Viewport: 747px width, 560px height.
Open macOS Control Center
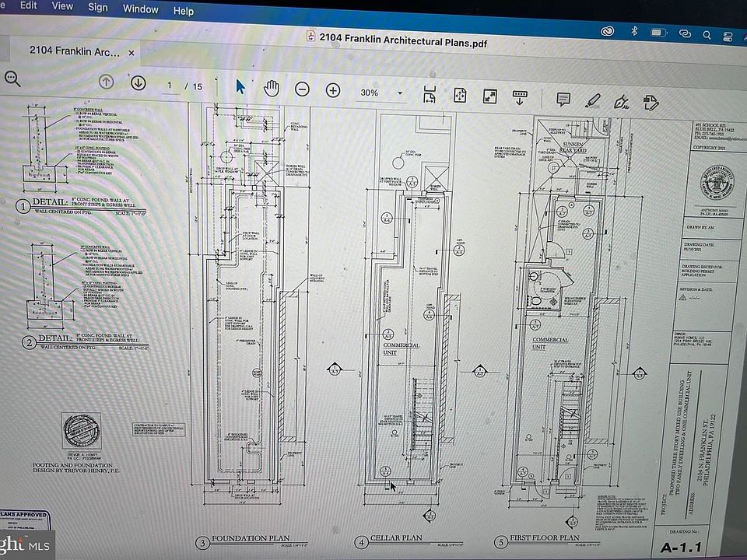[728, 37]
